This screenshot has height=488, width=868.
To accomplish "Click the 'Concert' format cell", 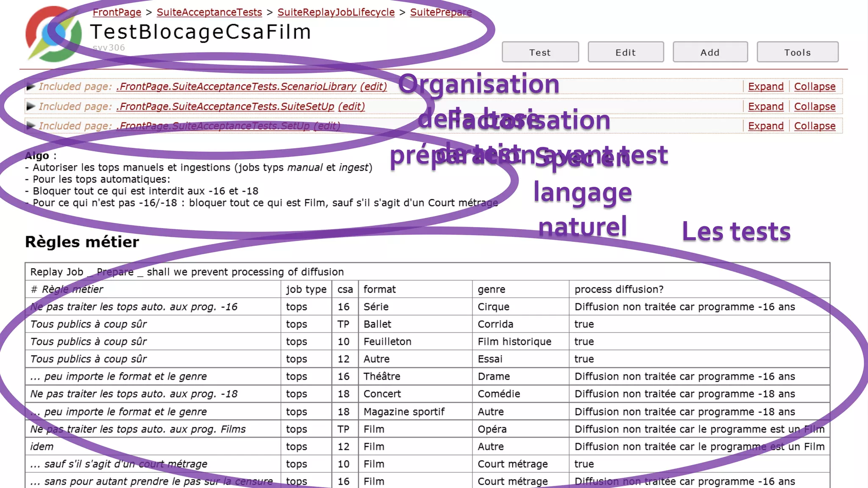I will point(415,394).
